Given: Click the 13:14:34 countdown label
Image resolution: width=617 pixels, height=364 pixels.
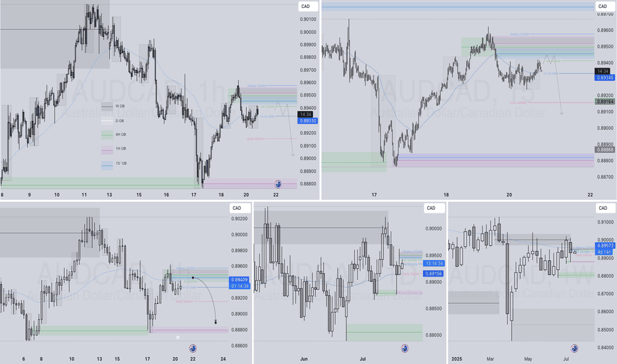Looking at the screenshot, I should 434,263.
